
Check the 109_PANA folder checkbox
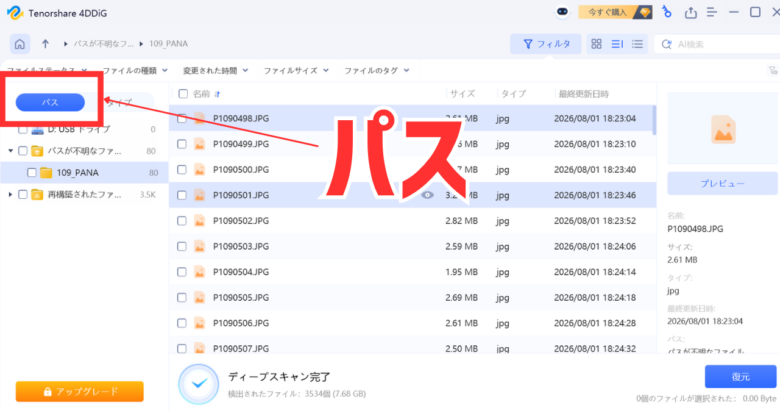click(x=32, y=173)
